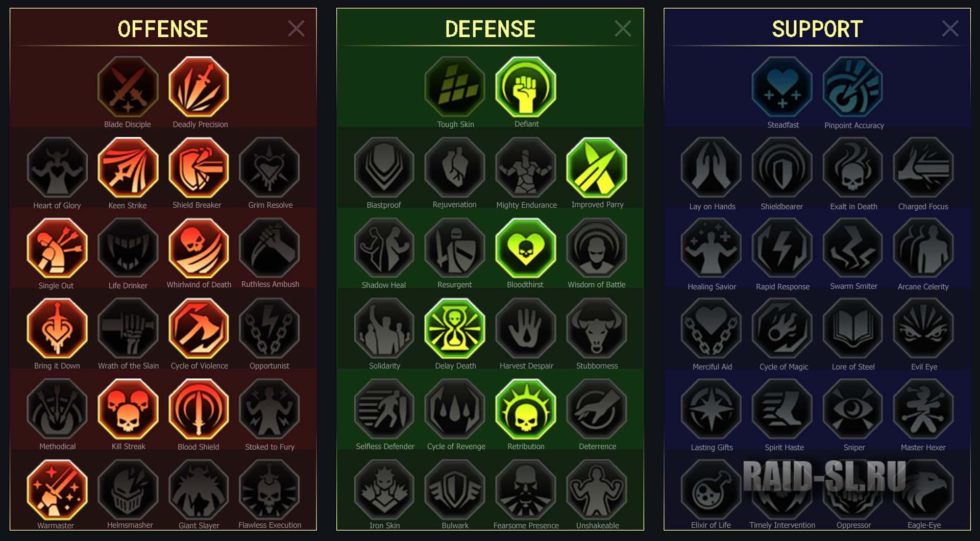Click the Sniper eye mastery icon
Screen dimensions: 980x541
pyautogui.click(x=853, y=409)
